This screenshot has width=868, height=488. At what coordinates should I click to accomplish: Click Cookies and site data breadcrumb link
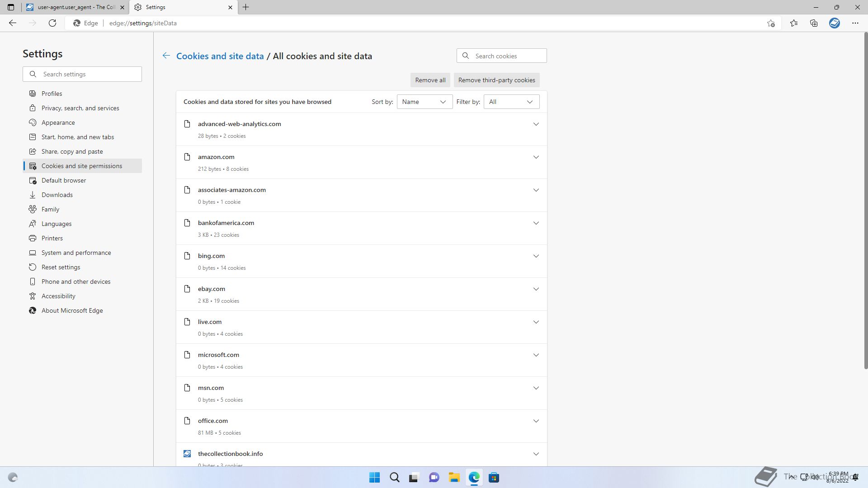[220, 56]
